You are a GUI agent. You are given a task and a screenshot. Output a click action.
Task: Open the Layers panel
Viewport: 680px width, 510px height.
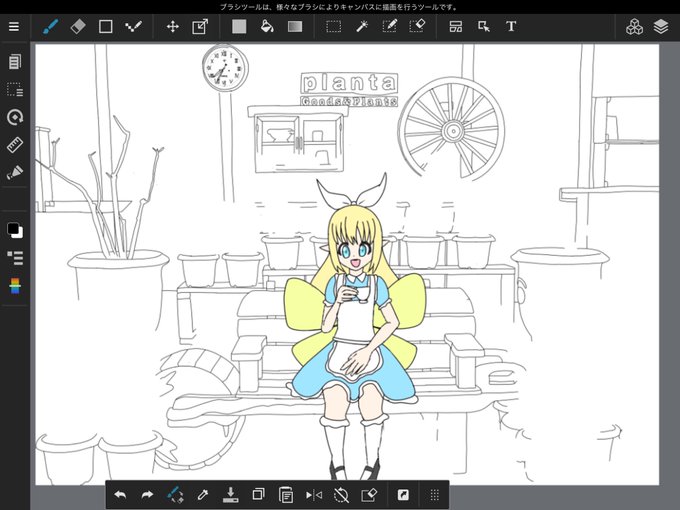[661, 26]
